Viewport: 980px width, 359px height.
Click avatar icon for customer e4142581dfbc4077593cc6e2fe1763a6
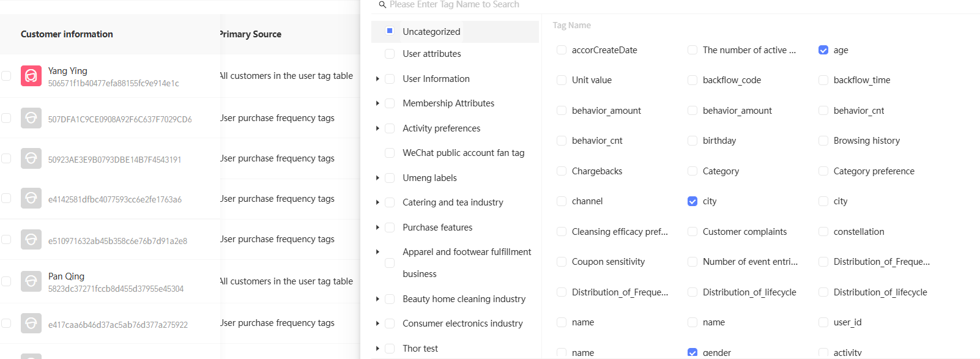[x=31, y=198]
